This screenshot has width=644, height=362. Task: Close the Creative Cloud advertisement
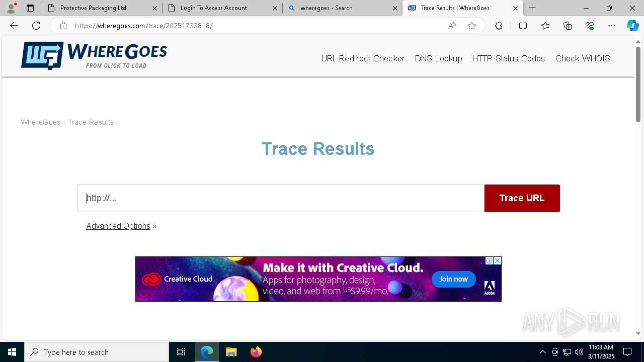[497, 260]
